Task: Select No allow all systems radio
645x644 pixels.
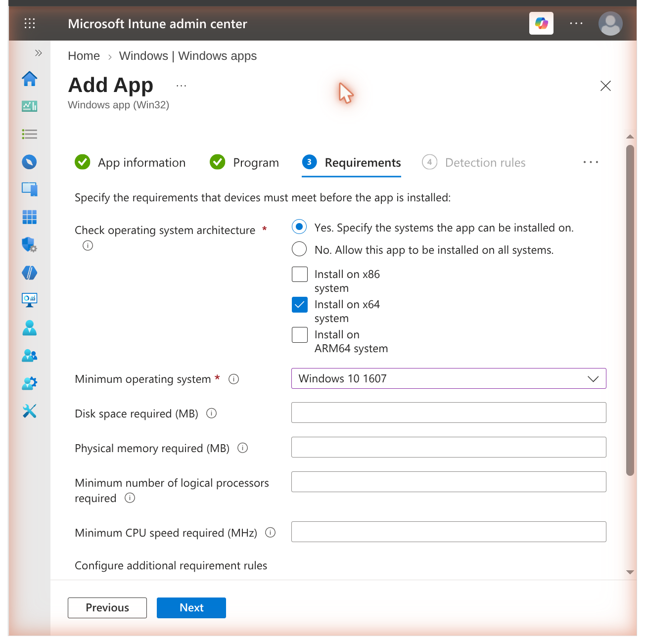Action: coord(299,249)
